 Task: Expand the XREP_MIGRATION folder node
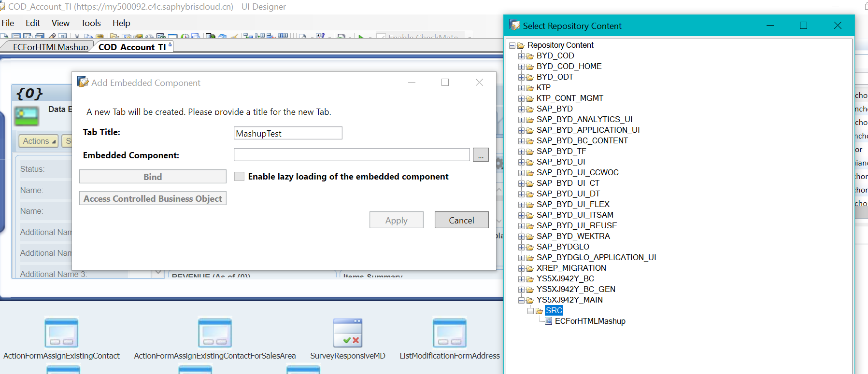click(x=521, y=268)
